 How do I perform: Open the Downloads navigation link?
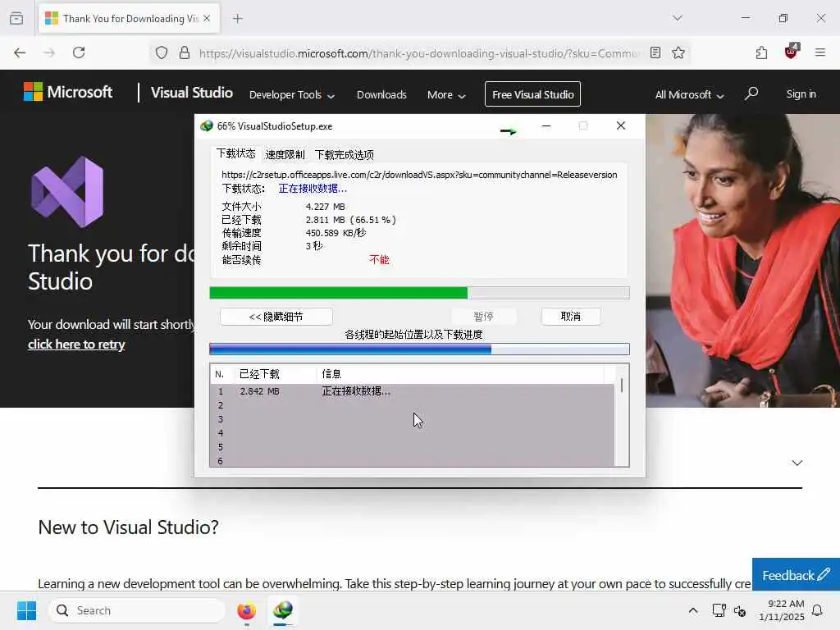pos(381,95)
